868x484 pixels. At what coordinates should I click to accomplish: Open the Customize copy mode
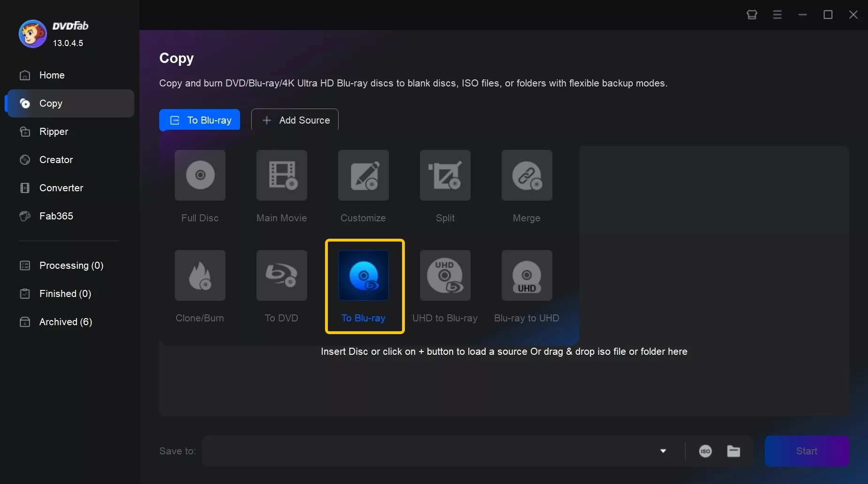[363, 186]
